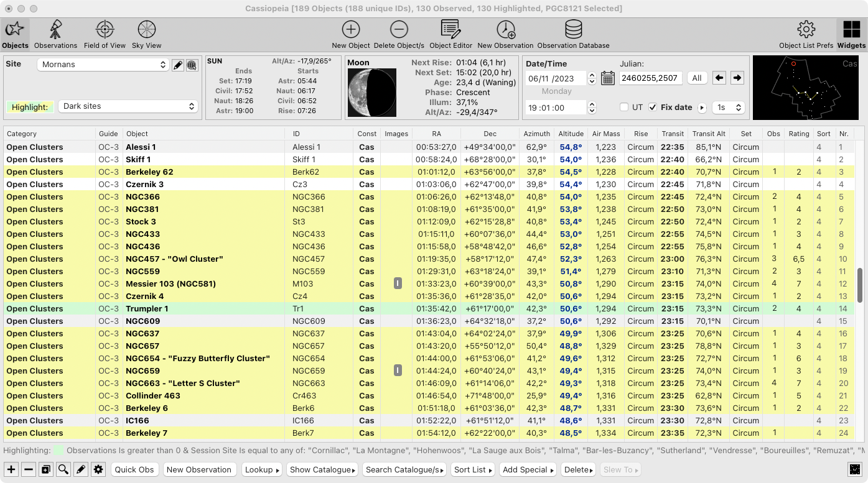Step time forward with right arrow
The height and width of the screenshot is (483, 868).
(737, 78)
